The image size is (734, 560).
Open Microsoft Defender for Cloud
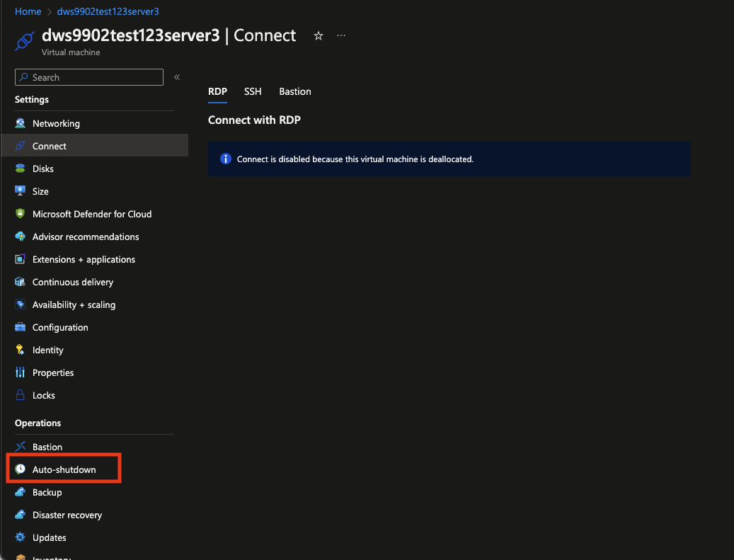(x=95, y=214)
